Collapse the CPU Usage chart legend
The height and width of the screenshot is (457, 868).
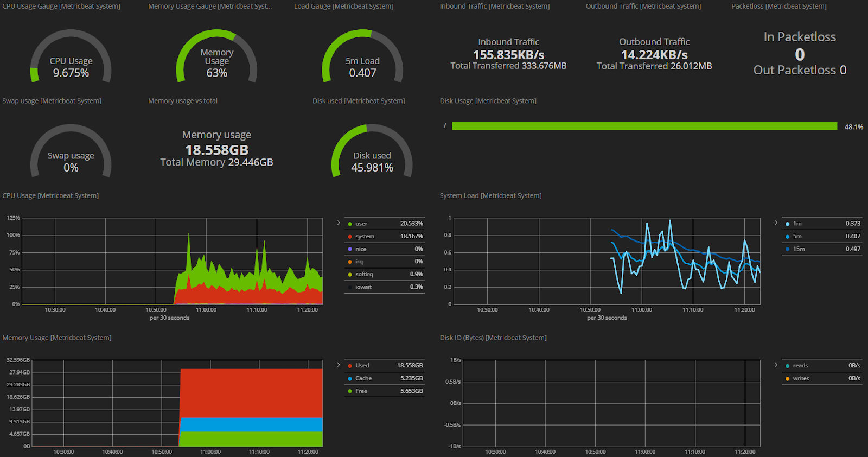point(338,223)
